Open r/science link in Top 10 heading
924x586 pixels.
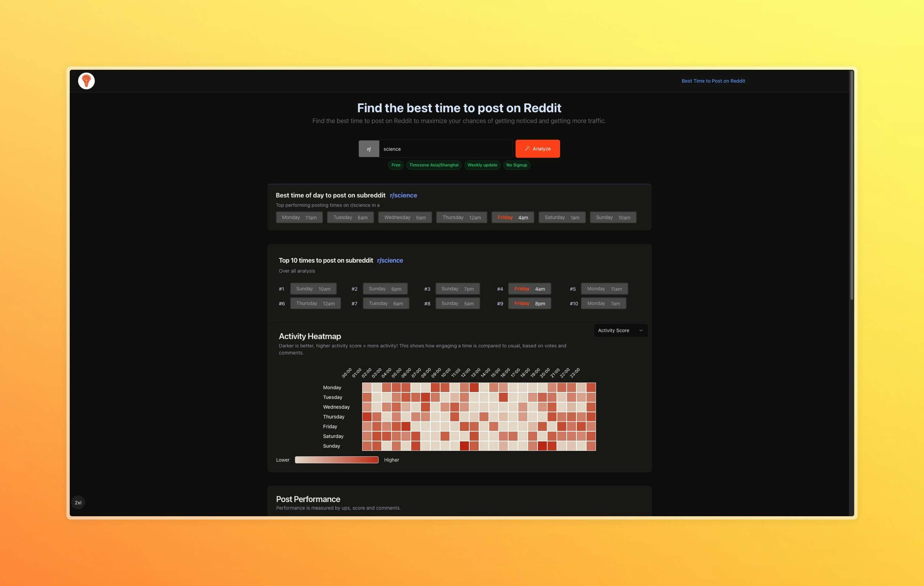[x=390, y=260]
